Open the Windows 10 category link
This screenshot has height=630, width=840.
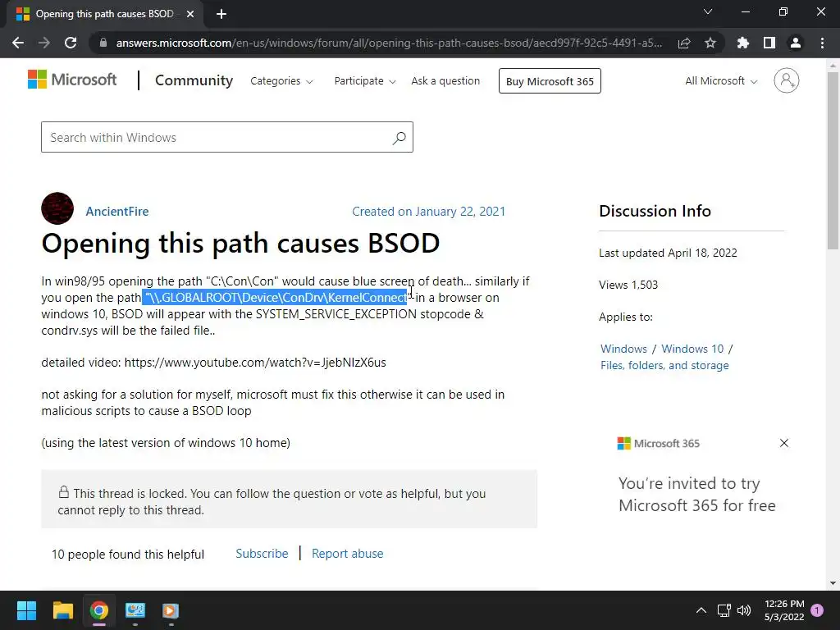(x=692, y=349)
